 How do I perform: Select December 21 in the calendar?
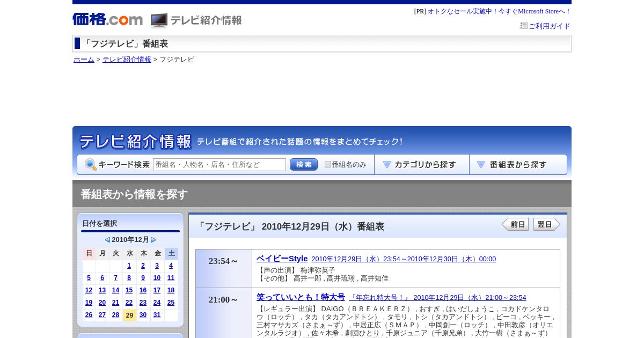click(115, 303)
